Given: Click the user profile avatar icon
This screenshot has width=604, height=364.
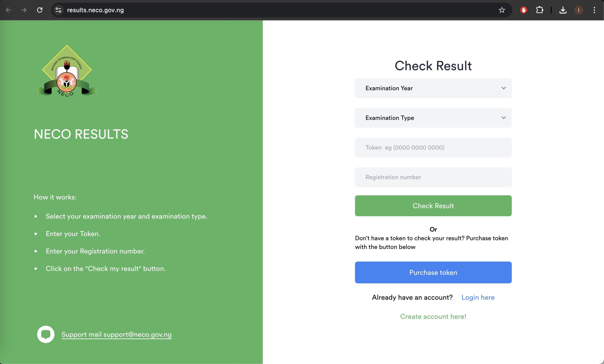Looking at the screenshot, I should coord(579,10).
